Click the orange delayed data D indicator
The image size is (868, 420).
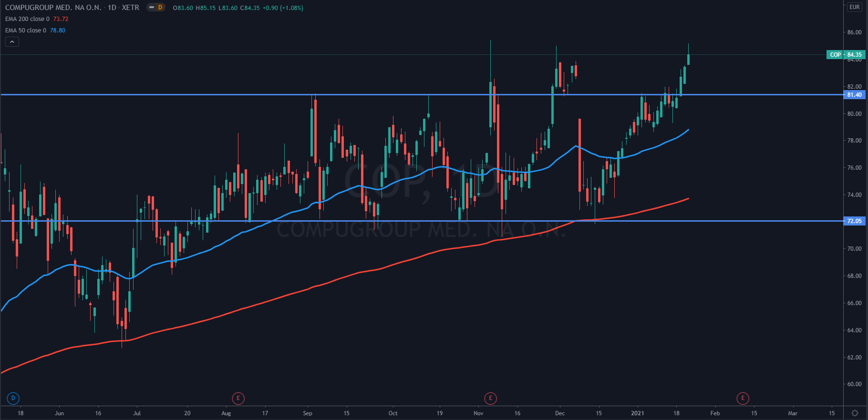click(x=160, y=8)
